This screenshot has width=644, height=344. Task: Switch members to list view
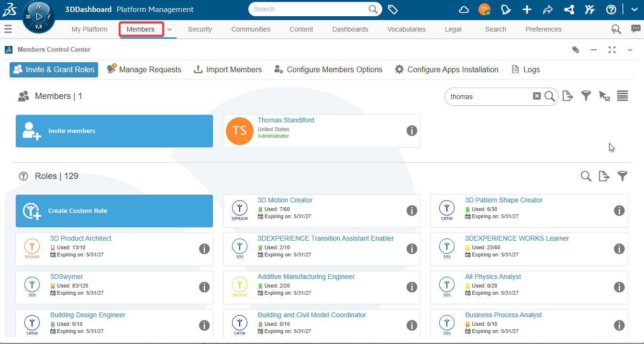pos(622,96)
